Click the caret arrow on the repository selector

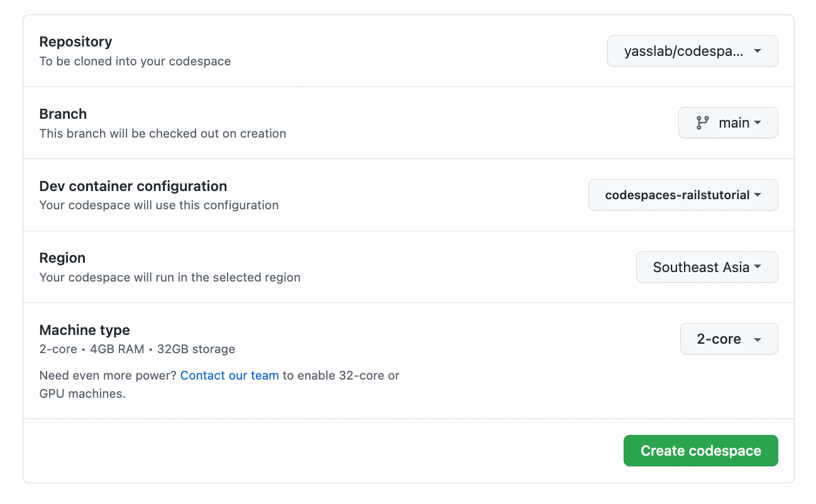(x=758, y=52)
